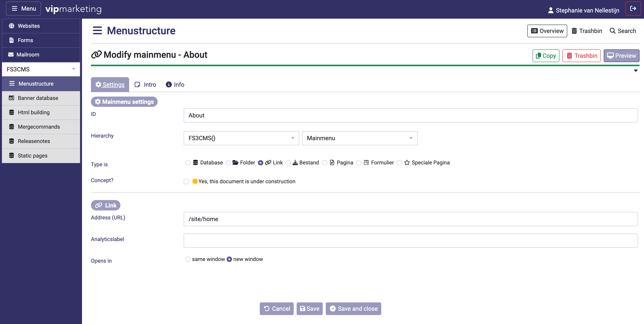Click the globe icon next to Websites
The width and height of the screenshot is (644, 324).
tap(12, 26)
